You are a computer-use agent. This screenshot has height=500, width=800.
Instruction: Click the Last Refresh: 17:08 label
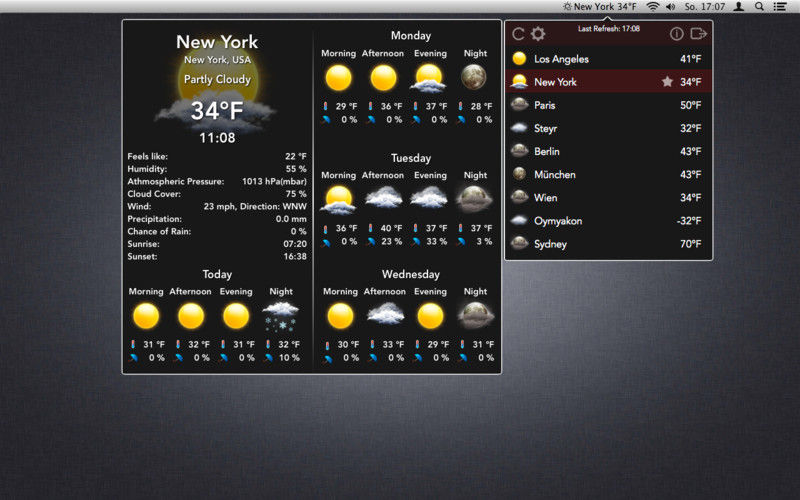(x=609, y=29)
